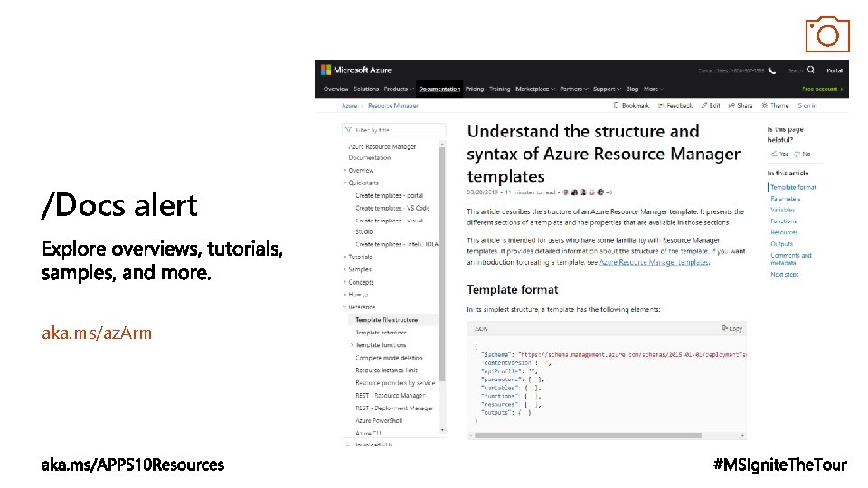Screen dimensions: 868x488
Task: Expand the Tutorials tree node
Action: pos(344,257)
